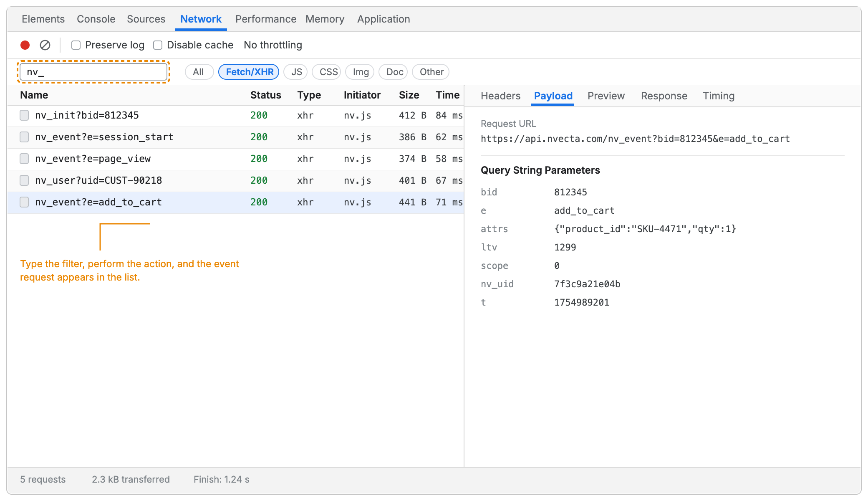This screenshot has width=868, height=501.
Task: Go to the Memory tab
Action: 325,19
